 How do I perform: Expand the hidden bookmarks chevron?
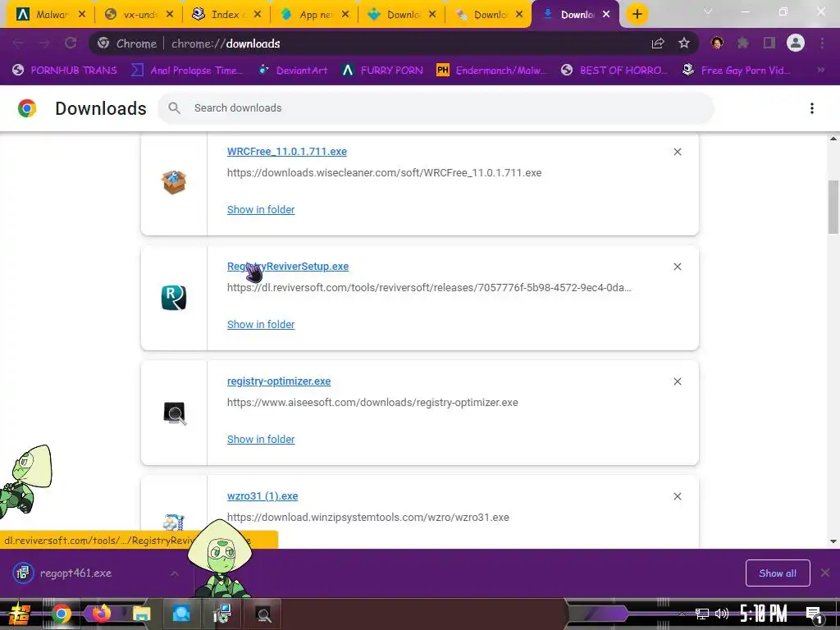click(x=820, y=71)
